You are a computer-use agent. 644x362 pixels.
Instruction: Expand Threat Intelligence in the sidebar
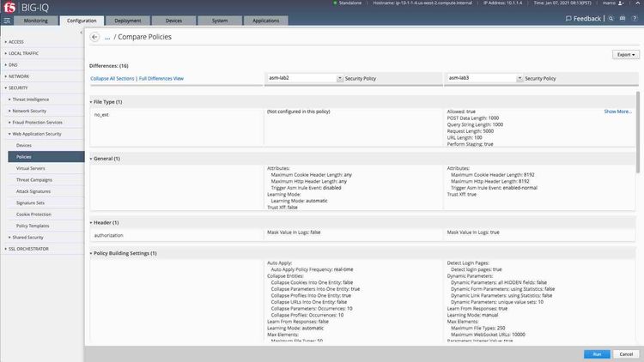point(30,100)
